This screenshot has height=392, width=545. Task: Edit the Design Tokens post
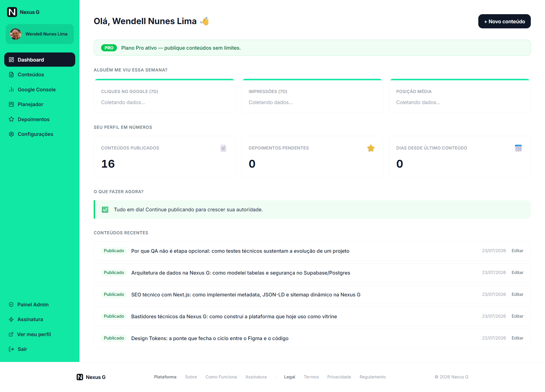tap(517, 338)
